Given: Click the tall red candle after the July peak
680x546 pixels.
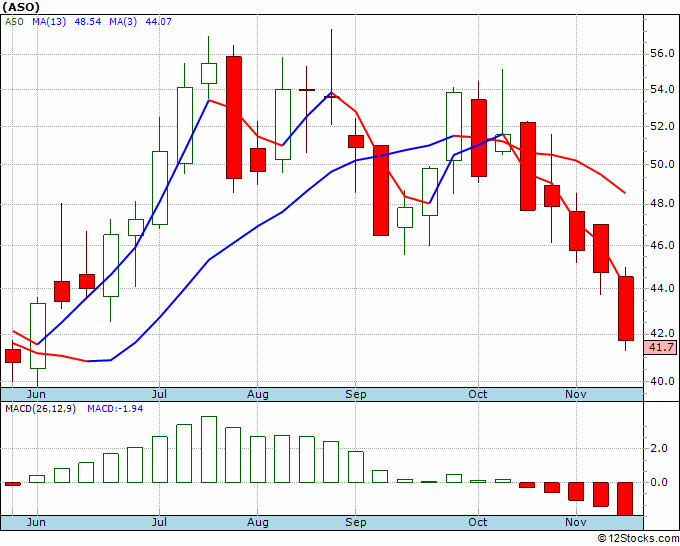Looking at the screenshot, I should (x=233, y=117).
